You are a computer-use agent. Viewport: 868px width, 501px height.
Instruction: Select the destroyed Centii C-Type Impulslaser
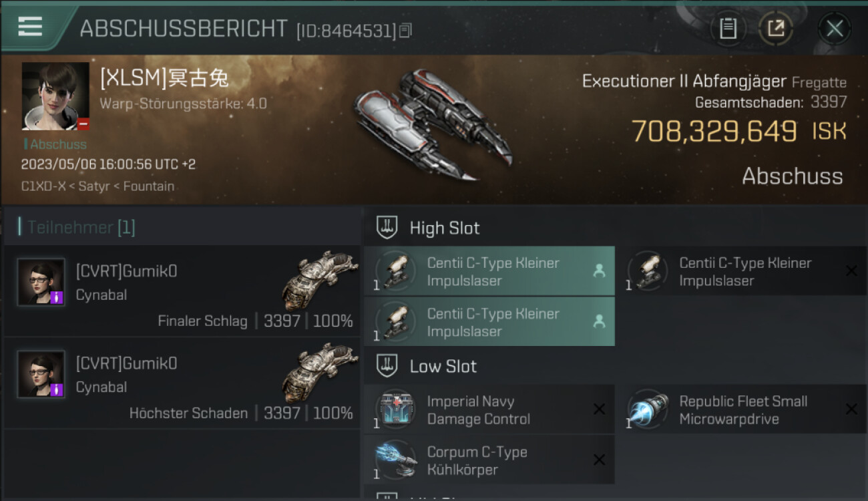pyautogui.click(x=741, y=271)
